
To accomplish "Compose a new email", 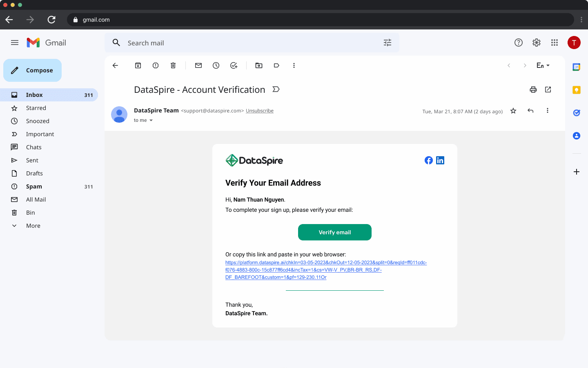I will [33, 70].
